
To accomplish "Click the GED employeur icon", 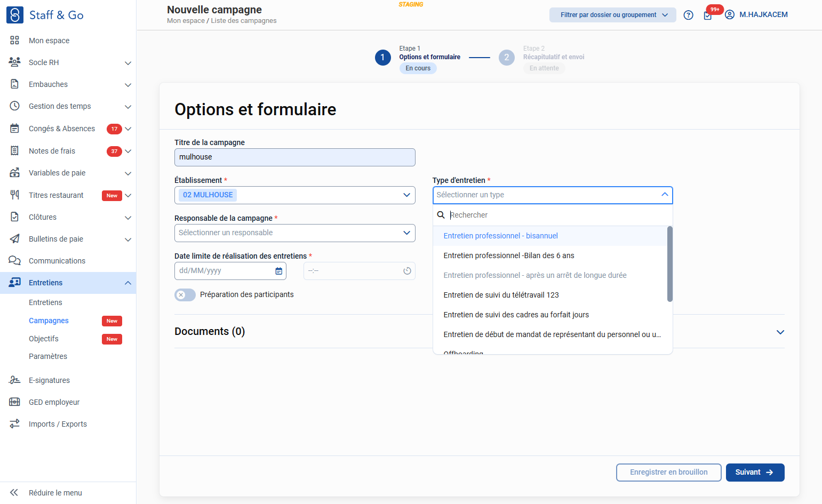I will point(15,402).
